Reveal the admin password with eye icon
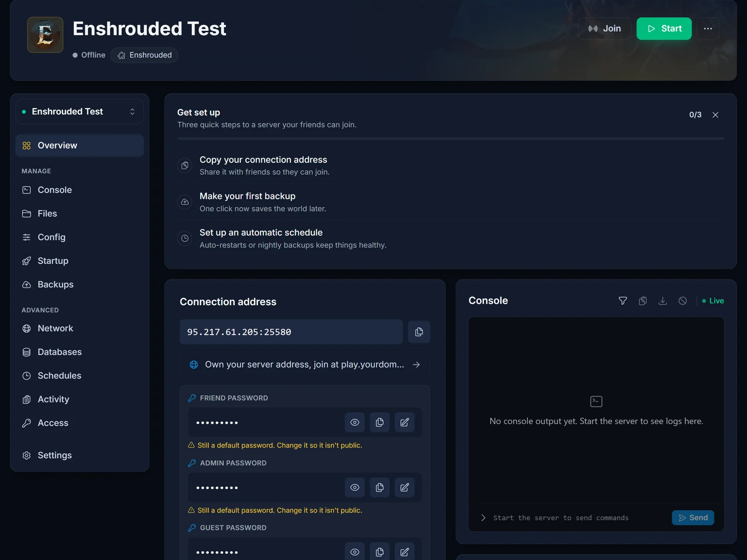This screenshot has height=560, width=747. pos(355,487)
